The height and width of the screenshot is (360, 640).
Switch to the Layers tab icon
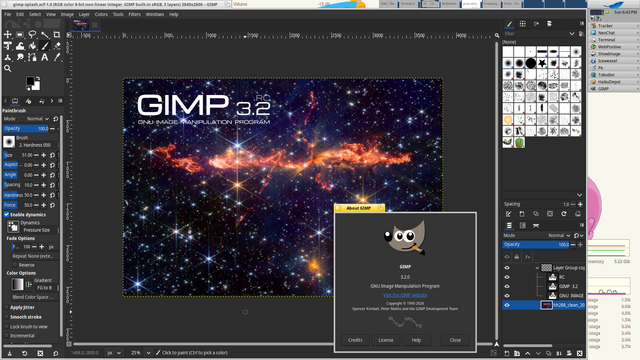pyautogui.click(x=509, y=225)
